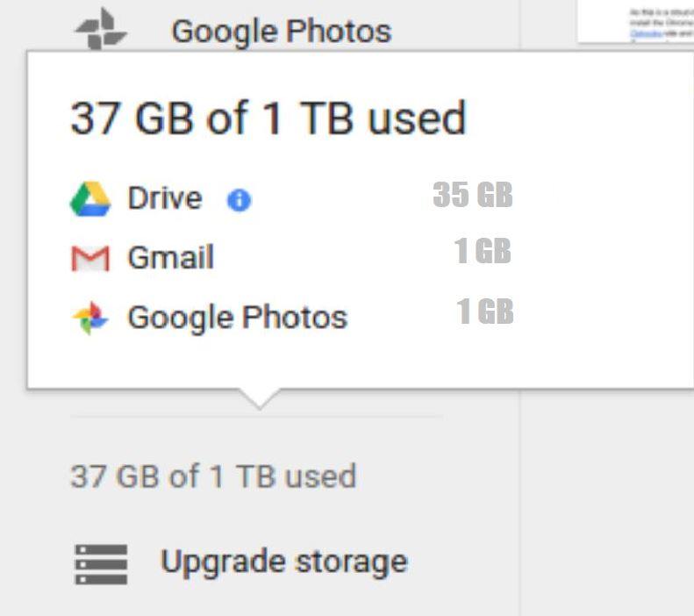The width and height of the screenshot is (694, 616).
Task: Open the Upgrade storage link
Action: coord(283,562)
